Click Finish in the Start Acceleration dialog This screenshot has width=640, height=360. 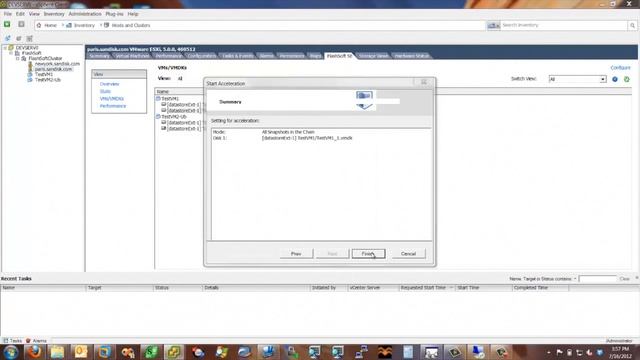pyautogui.click(x=368, y=254)
